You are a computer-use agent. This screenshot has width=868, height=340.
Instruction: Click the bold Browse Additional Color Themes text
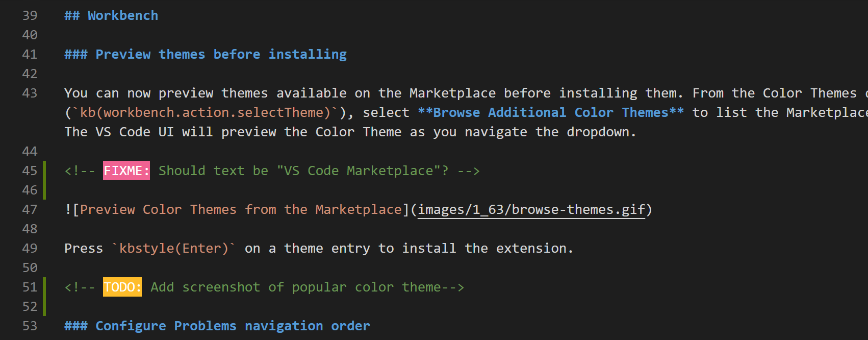[551, 113]
